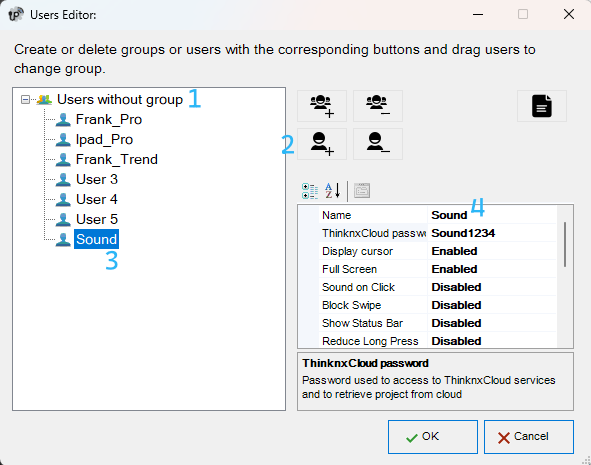Viewport: 591px width, 465px height.
Task: Click the add group icon button
Action: [x=322, y=106]
